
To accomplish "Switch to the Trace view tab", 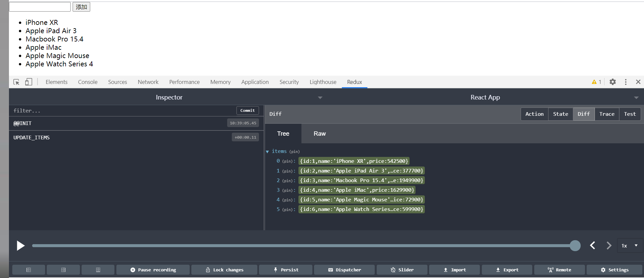I will pyautogui.click(x=607, y=114).
